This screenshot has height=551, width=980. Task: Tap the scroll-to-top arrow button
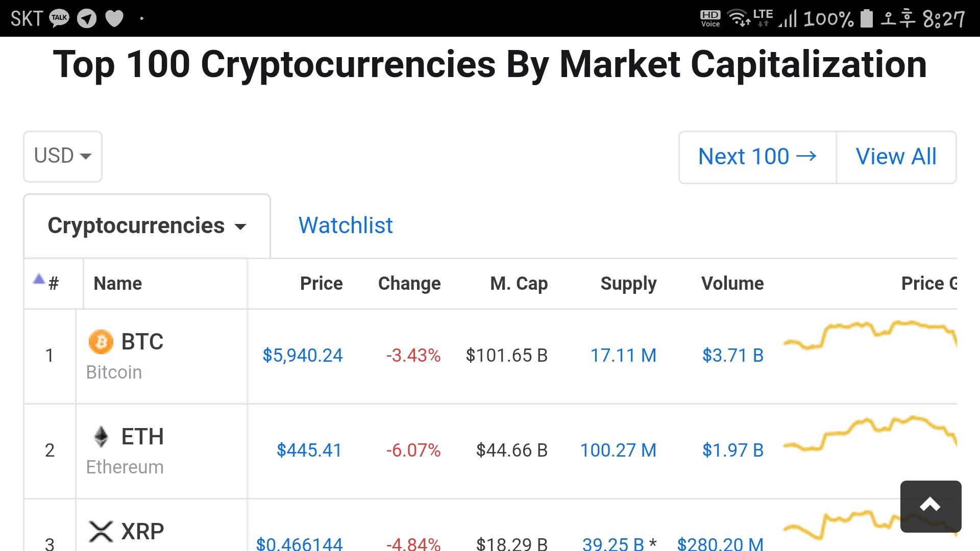[930, 506]
